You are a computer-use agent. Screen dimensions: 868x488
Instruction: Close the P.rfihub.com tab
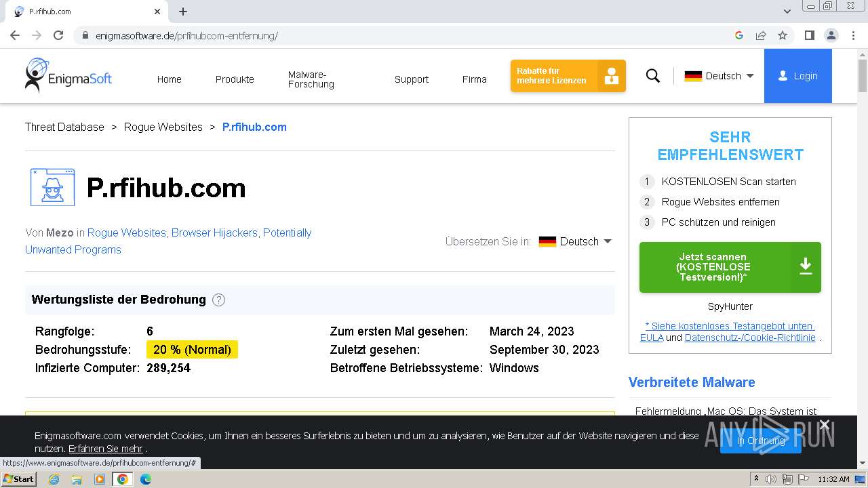point(157,12)
